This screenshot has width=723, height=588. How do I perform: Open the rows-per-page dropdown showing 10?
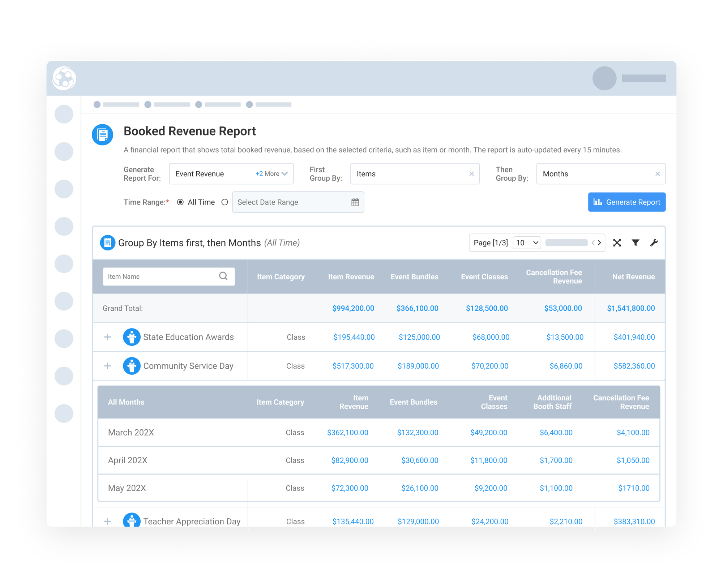click(526, 243)
